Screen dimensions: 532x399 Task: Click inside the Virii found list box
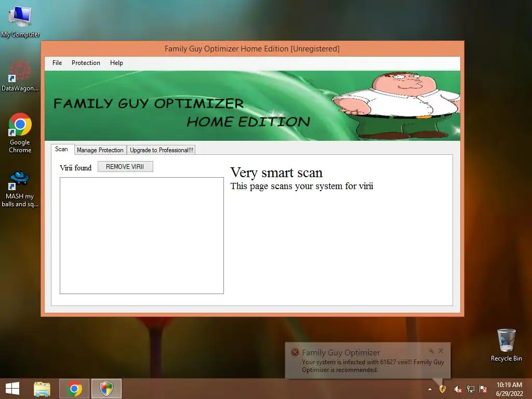pyautogui.click(x=142, y=235)
